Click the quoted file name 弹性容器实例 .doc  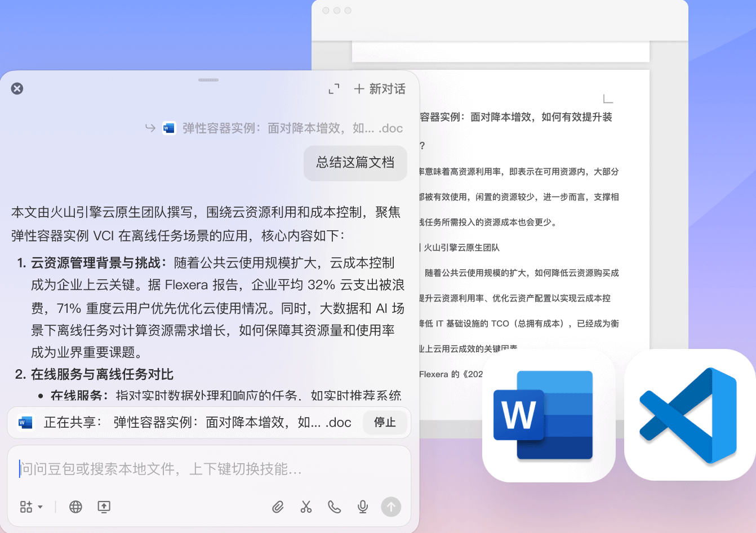[x=292, y=128]
